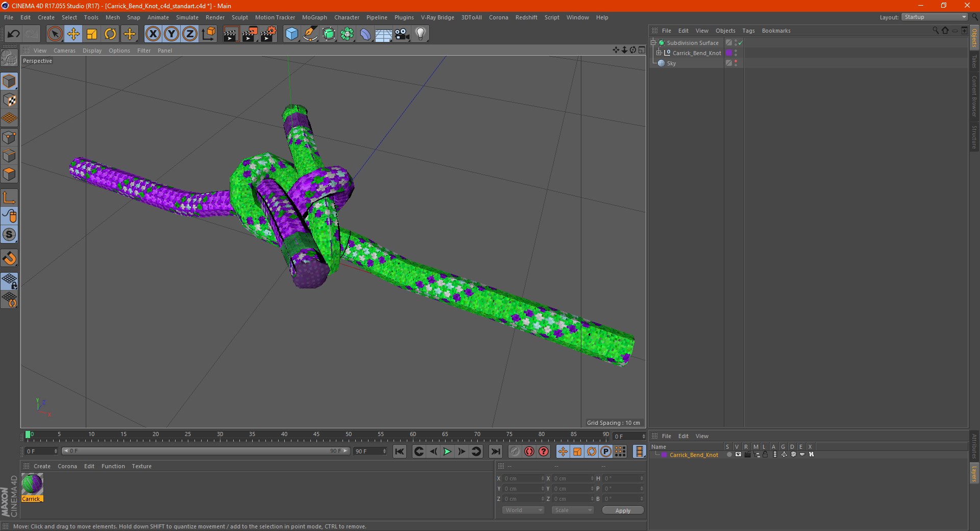
Task: Open the V-Ray Bridge menu
Action: [x=437, y=17]
